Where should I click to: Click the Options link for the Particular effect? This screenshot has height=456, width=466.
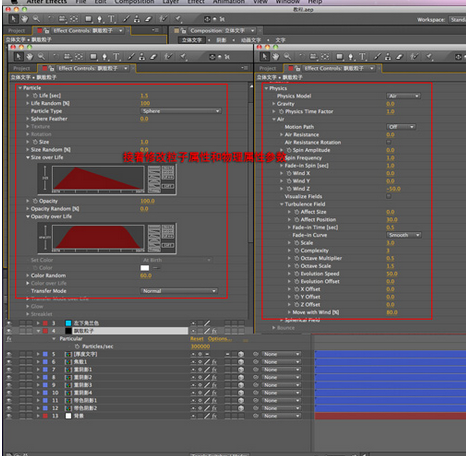click(219, 339)
